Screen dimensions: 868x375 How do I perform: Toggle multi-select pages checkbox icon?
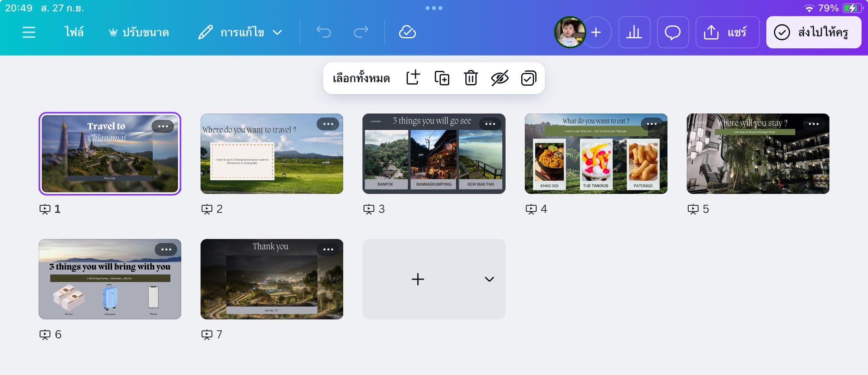tap(529, 78)
